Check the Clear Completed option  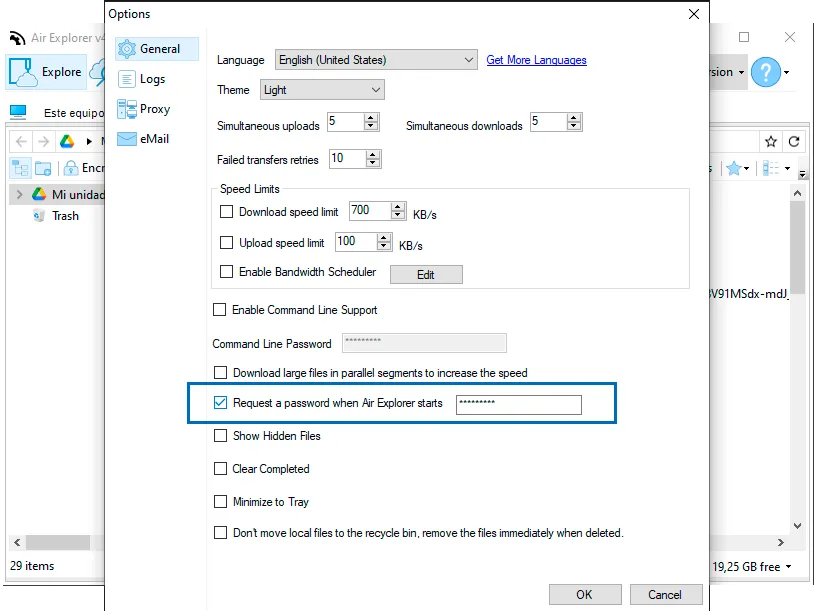tap(221, 469)
